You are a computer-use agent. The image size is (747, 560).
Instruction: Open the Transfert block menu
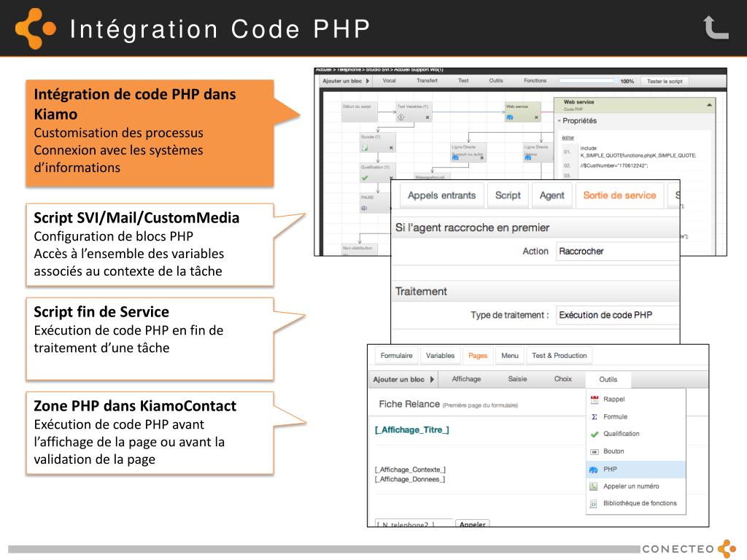click(x=427, y=81)
